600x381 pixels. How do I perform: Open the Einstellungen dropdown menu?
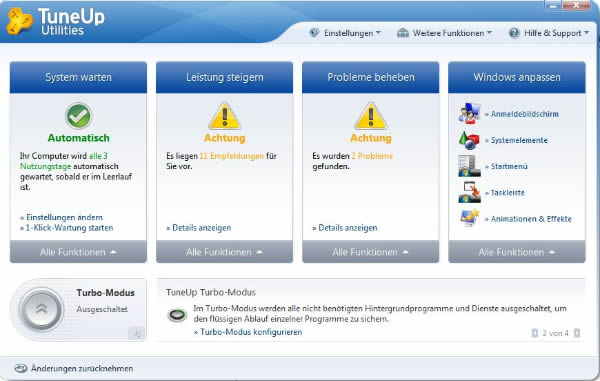pos(352,33)
